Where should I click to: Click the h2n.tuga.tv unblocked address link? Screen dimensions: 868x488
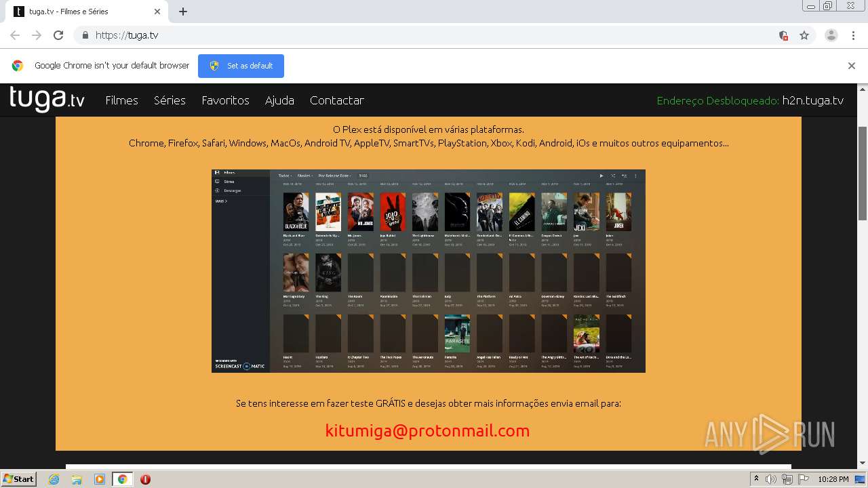[812, 100]
